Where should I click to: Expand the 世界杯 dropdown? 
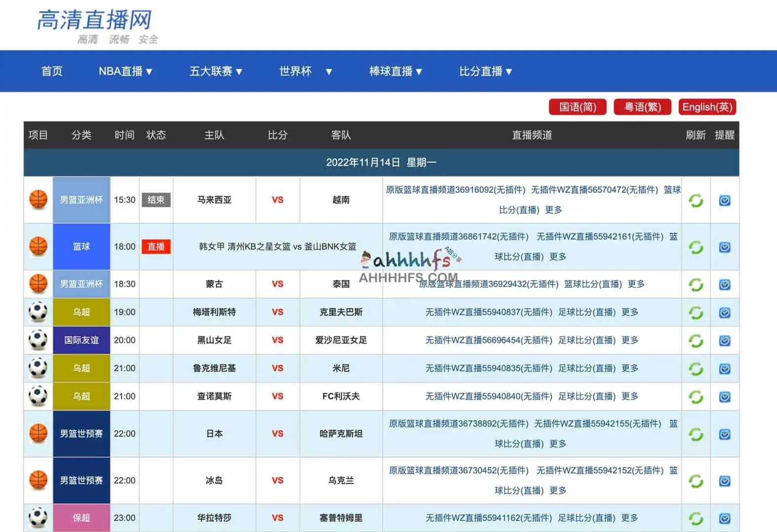(x=305, y=71)
